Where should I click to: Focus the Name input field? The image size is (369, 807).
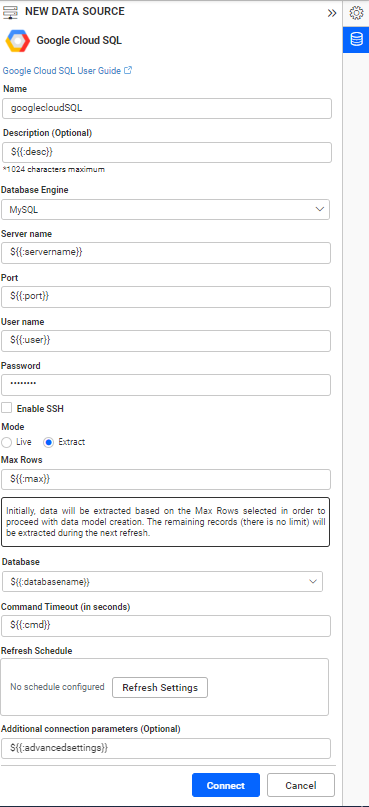coord(167,109)
